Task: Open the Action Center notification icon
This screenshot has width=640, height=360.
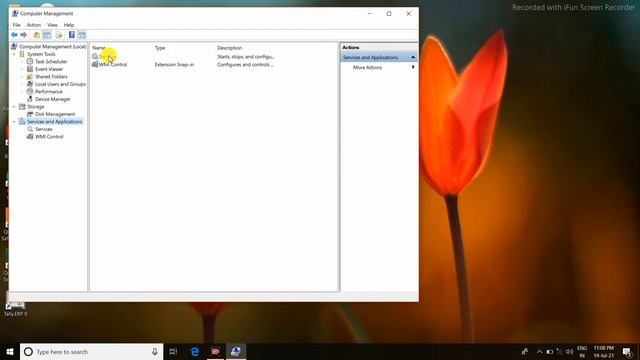Action: (627, 351)
